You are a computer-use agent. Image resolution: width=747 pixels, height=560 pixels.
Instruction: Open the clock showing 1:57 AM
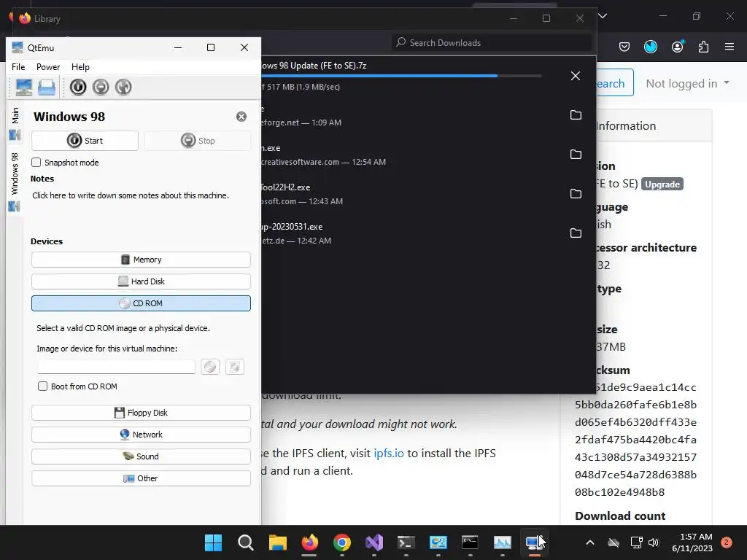point(692,542)
